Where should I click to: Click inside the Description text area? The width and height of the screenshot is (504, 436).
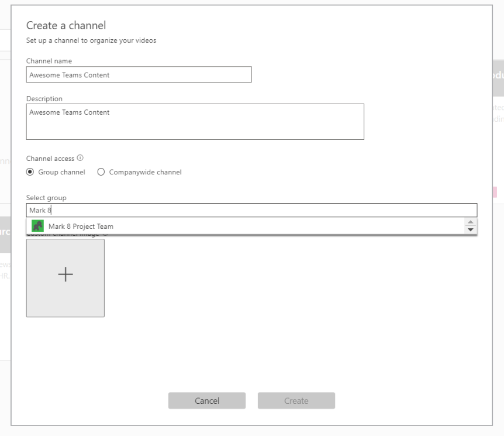[195, 122]
